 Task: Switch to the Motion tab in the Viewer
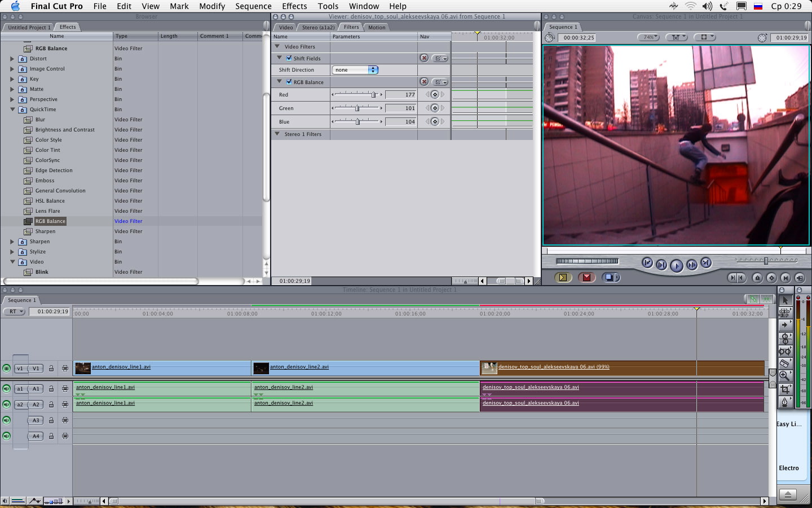377,27
